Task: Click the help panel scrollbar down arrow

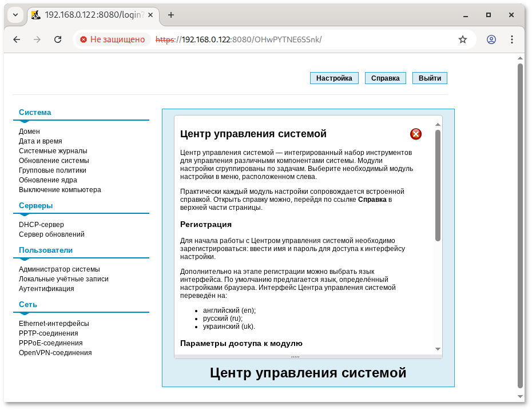Action: pos(436,349)
